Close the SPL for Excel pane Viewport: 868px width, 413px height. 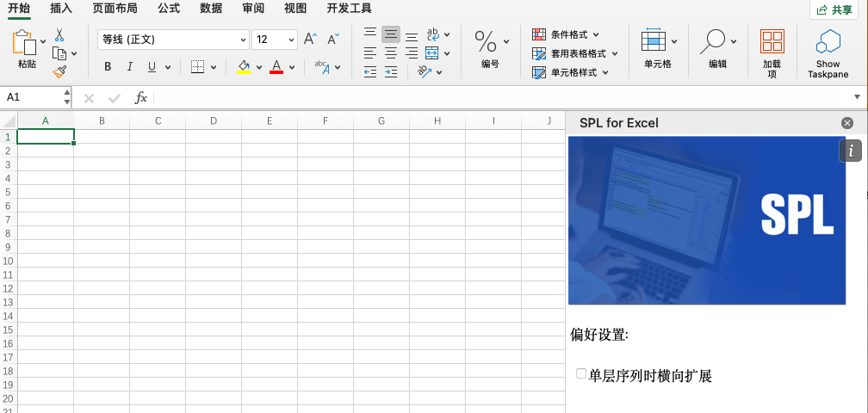(x=847, y=123)
